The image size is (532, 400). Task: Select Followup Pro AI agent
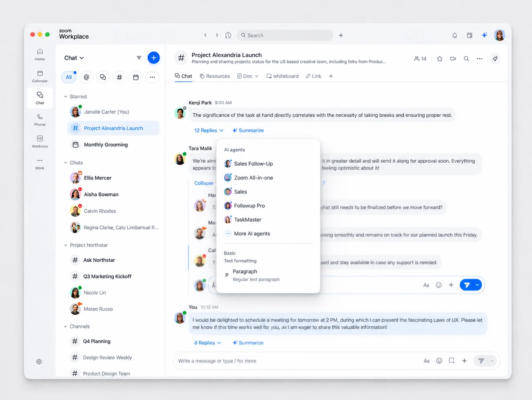268,206
